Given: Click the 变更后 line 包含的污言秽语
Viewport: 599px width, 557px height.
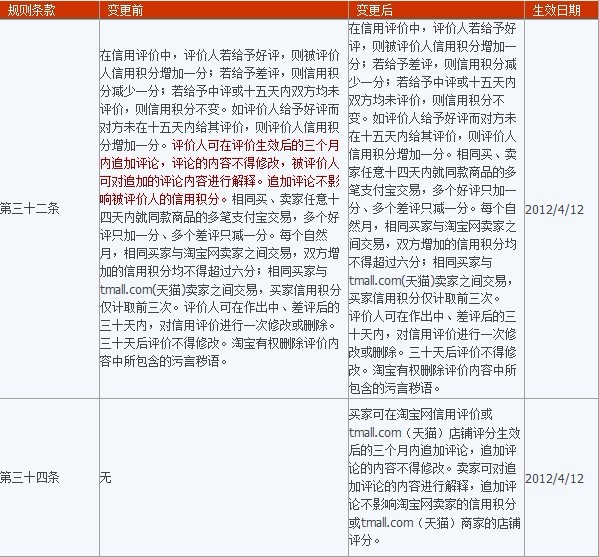Looking at the screenshot, I should (x=395, y=388).
